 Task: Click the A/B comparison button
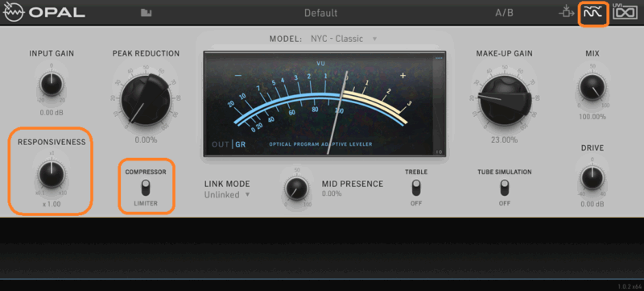point(504,13)
